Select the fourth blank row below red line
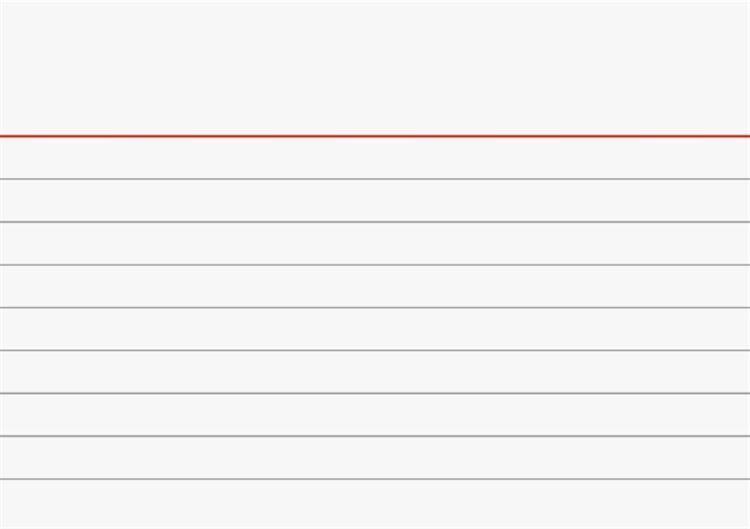The width and height of the screenshot is (750, 529). point(375,287)
